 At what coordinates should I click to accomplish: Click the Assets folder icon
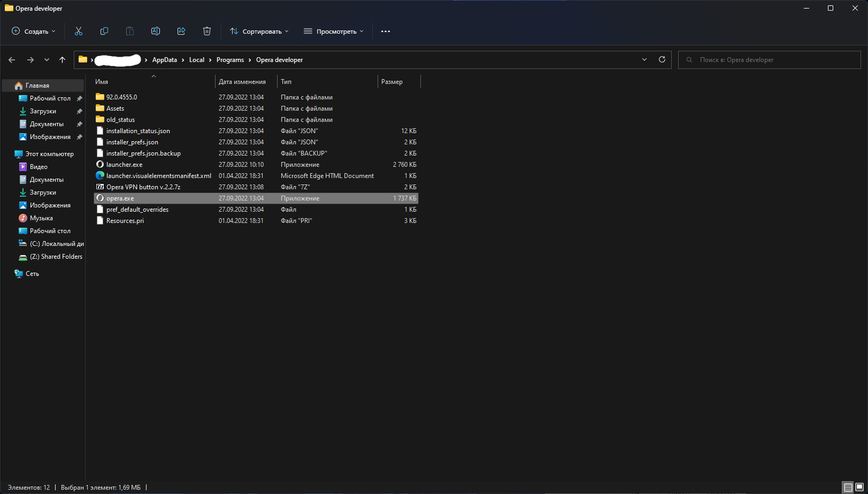coord(99,109)
